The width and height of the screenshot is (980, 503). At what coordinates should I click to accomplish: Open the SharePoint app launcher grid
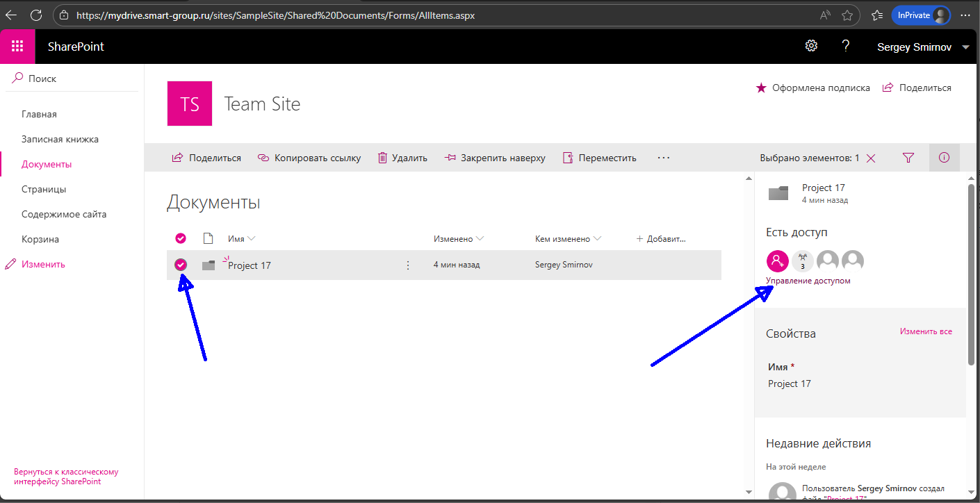17,47
